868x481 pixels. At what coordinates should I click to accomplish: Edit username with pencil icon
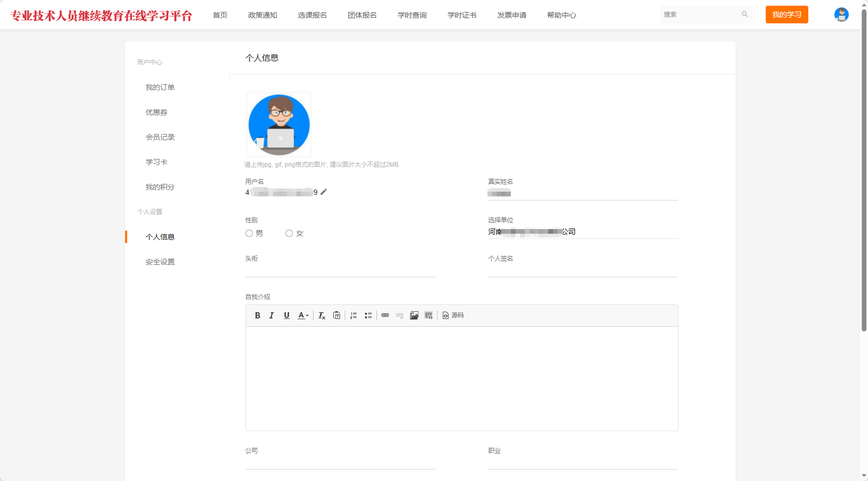pos(324,192)
